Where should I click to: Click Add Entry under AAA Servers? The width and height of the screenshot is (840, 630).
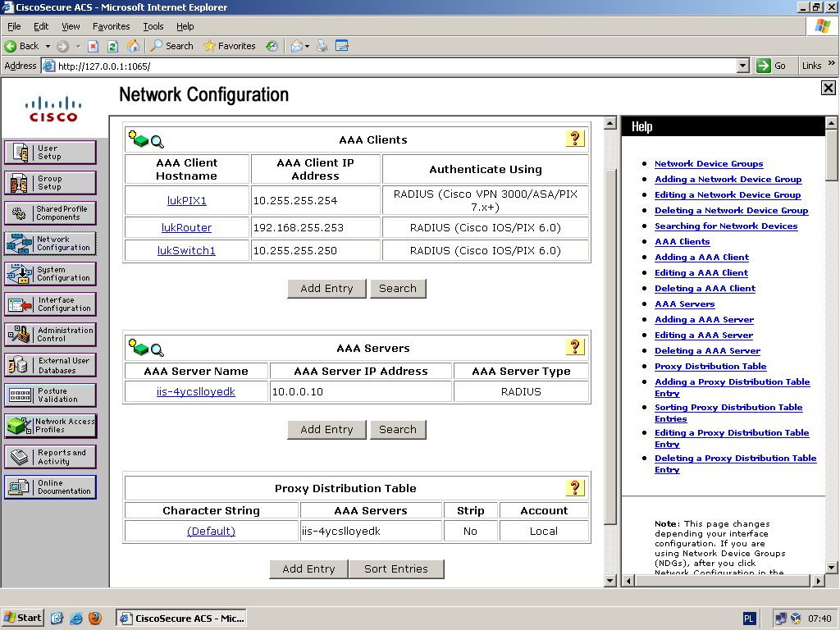click(x=326, y=429)
